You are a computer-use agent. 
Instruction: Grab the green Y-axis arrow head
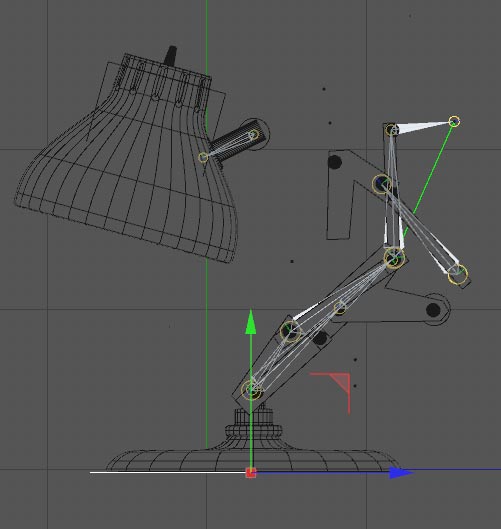coord(250,322)
